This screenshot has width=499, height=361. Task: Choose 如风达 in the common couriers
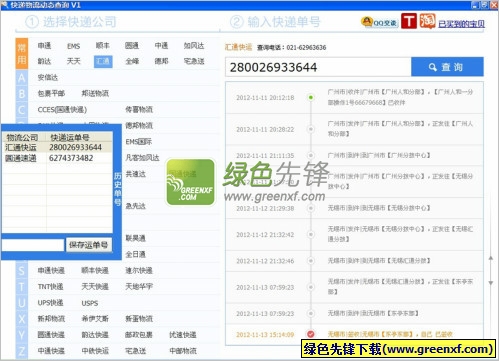point(194,46)
